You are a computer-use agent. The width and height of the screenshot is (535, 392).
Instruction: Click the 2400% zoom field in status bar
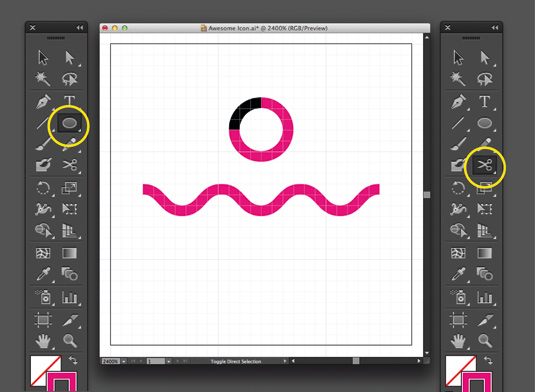coord(111,361)
